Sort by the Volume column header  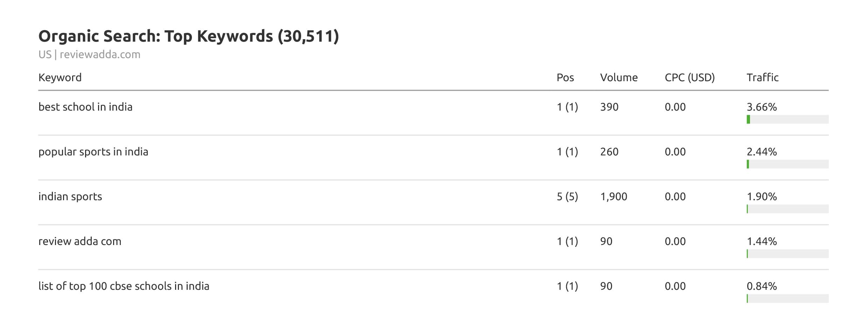coord(619,77)
